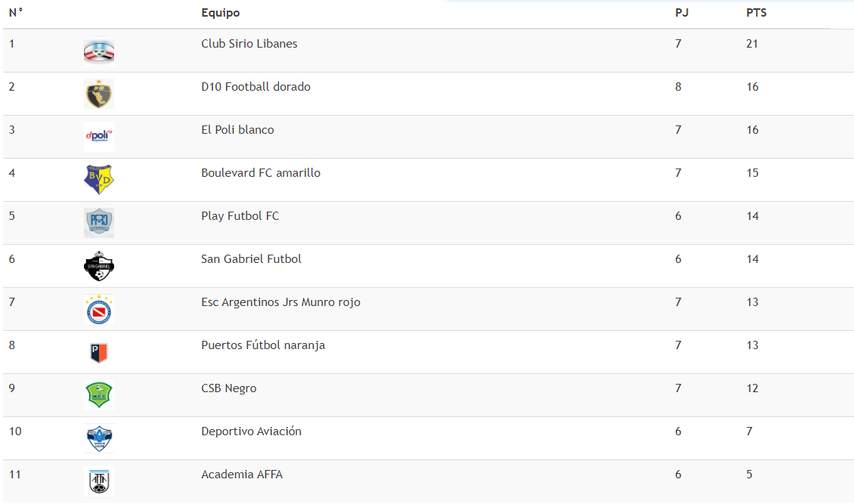Image resolution: width=854 pixels, height=504 pixels.
Task: Click the N° column header
Action: click(16, 13)
